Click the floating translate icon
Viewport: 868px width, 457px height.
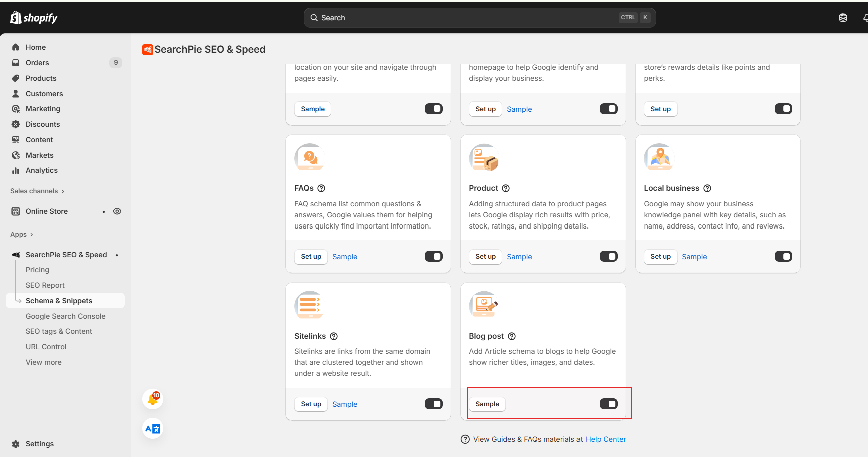(152, 428)
